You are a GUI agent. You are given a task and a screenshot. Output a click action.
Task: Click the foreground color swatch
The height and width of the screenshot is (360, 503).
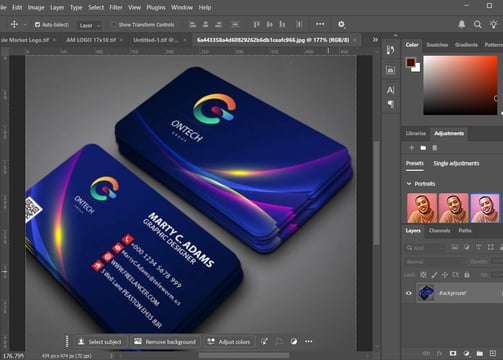(x=410, y=62)
